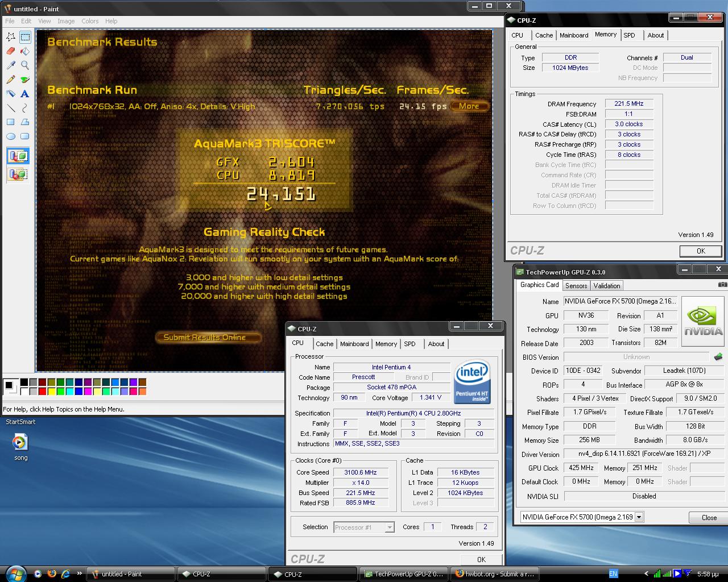Choose the Airbrush spray tool
This screenshot has height=582, width=728.
pos(11,94)
